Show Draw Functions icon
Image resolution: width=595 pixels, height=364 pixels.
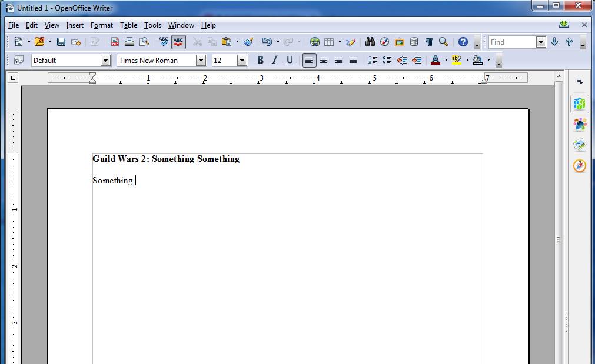(x=351, y=42)
